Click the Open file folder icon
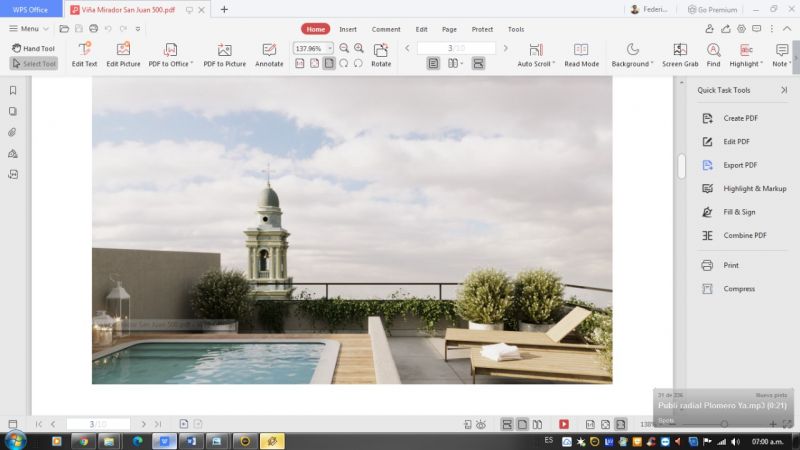Screen dimensions: 800x450 coord(64,29)
